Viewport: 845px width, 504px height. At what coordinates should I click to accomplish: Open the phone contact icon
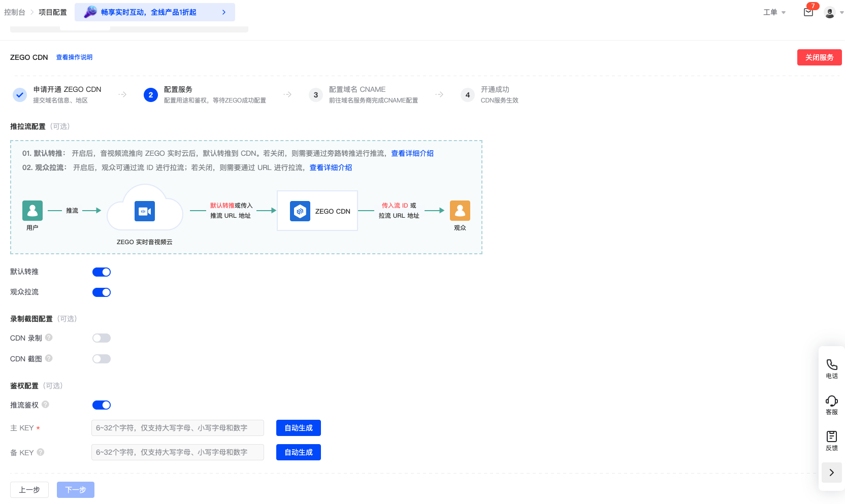tap(831, 365)
